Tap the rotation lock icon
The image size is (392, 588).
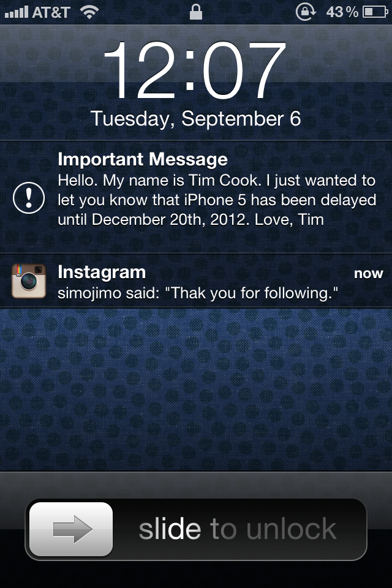coord(306,12)
